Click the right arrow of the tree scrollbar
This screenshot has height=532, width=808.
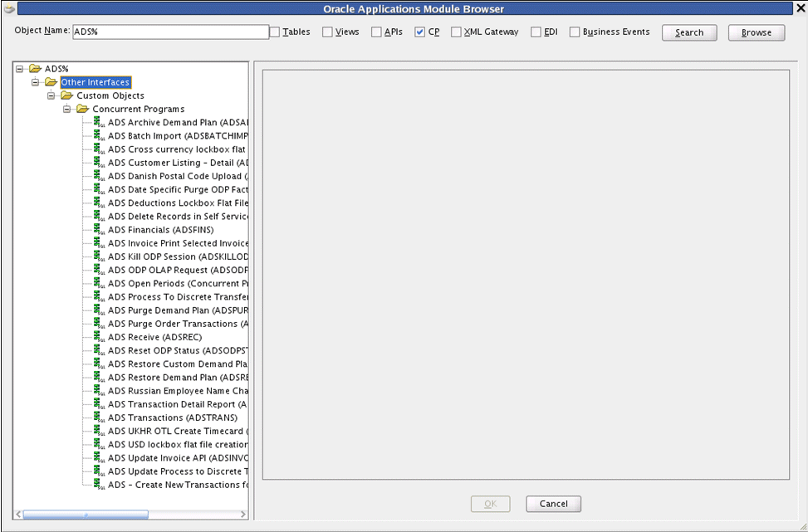coord(242,515)
